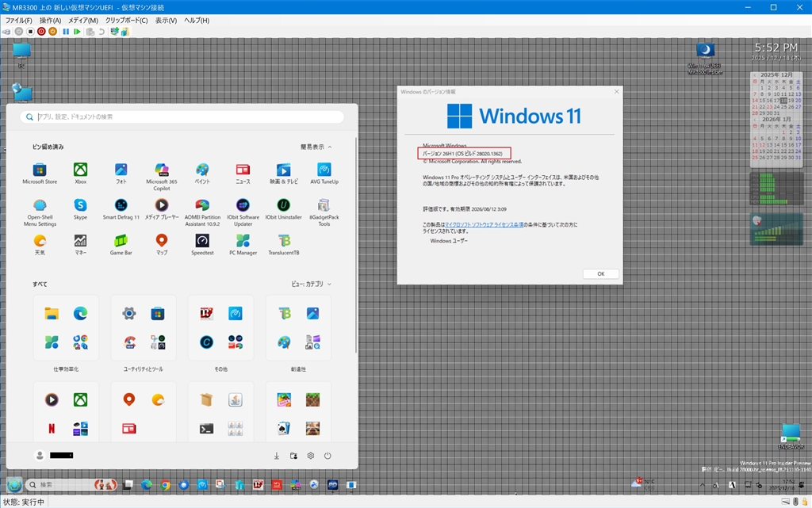Screen dimensions: 812x508
Task: Click the green Reset VM toolbar icon
Action: click(x=77, y=32)
